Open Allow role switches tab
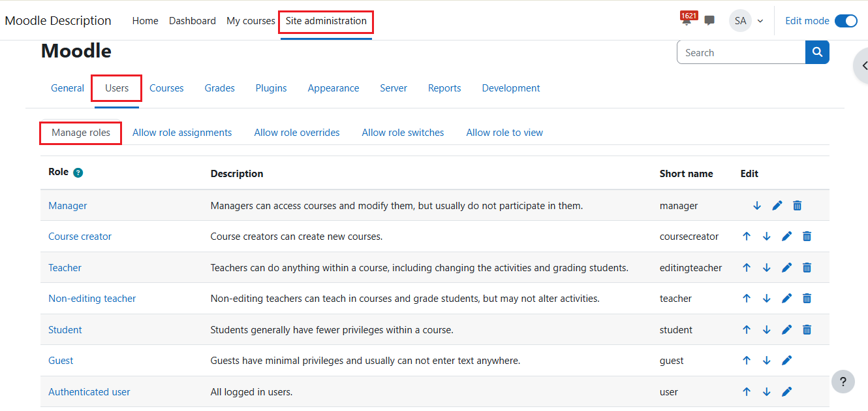This screenshot has height=411, width=868. 403,133
